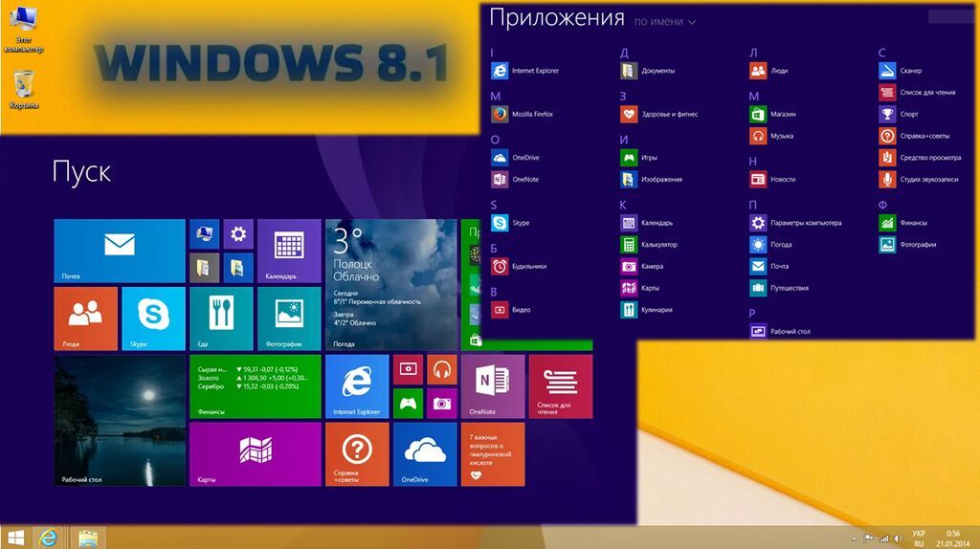Click the Windows Start button on taskbar
The width and height of the screenshot is (980, 549).
15,538
